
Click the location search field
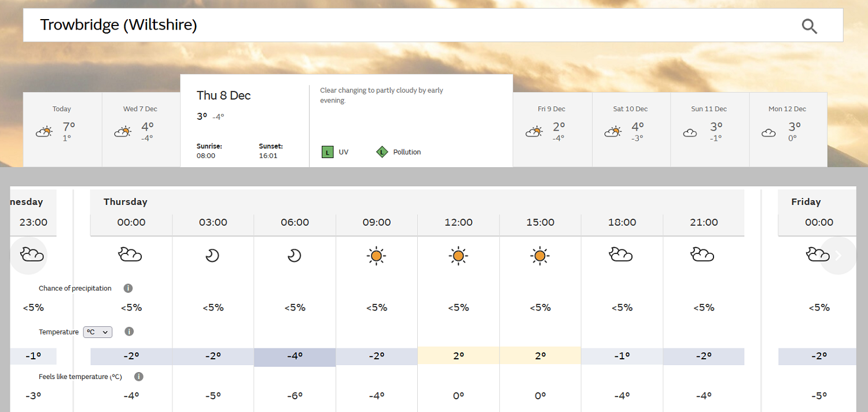click(x=405, y=25)
